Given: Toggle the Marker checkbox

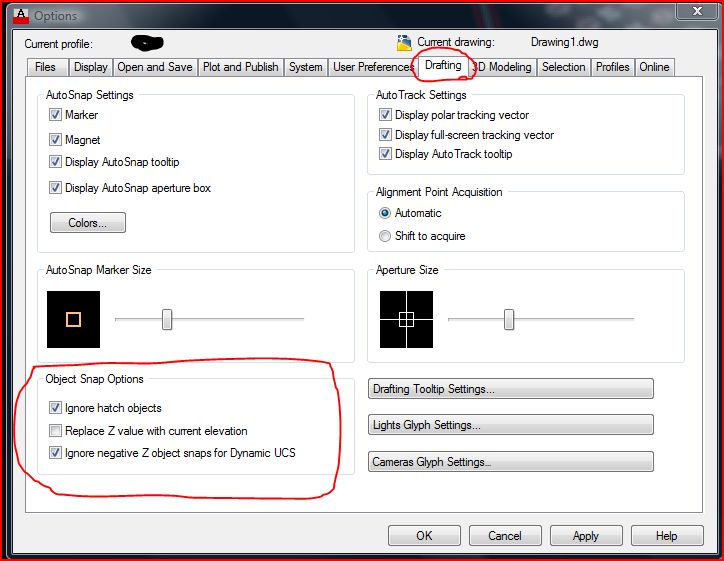Looking at the screenshot, I should tap(55, 115).
